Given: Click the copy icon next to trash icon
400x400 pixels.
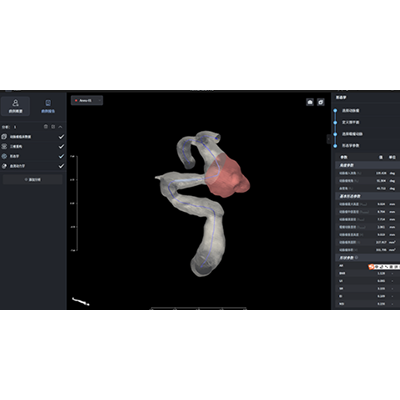Looking at the screenshot, I should click(x=53, y=127).
